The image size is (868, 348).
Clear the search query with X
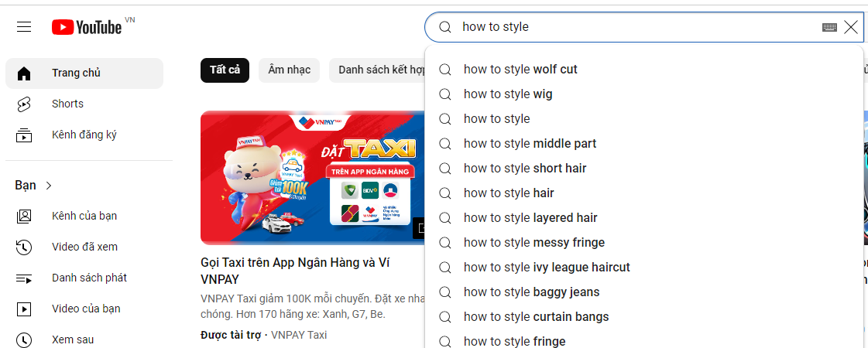(851, 26)
